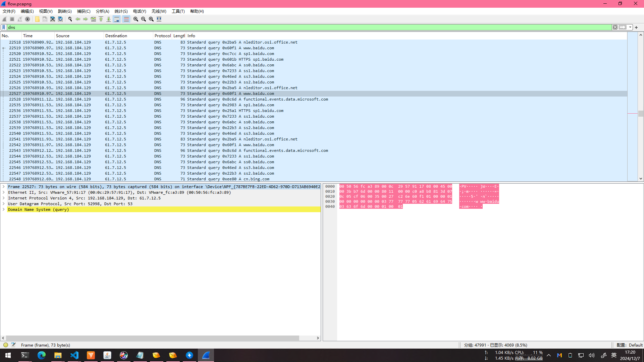Toggle auto-scroll during live capture
Viewport: 644px width, 362px height.
[117, 19]
